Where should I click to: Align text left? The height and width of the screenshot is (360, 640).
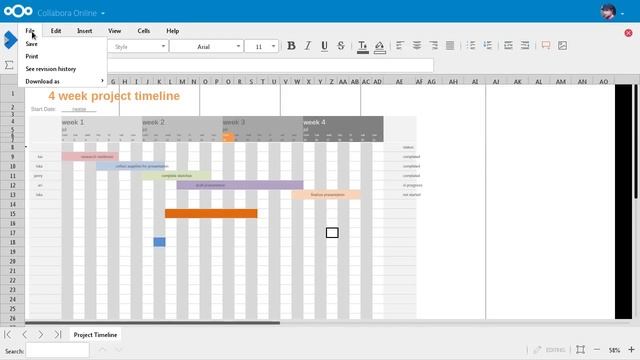(x=400, y=46)
